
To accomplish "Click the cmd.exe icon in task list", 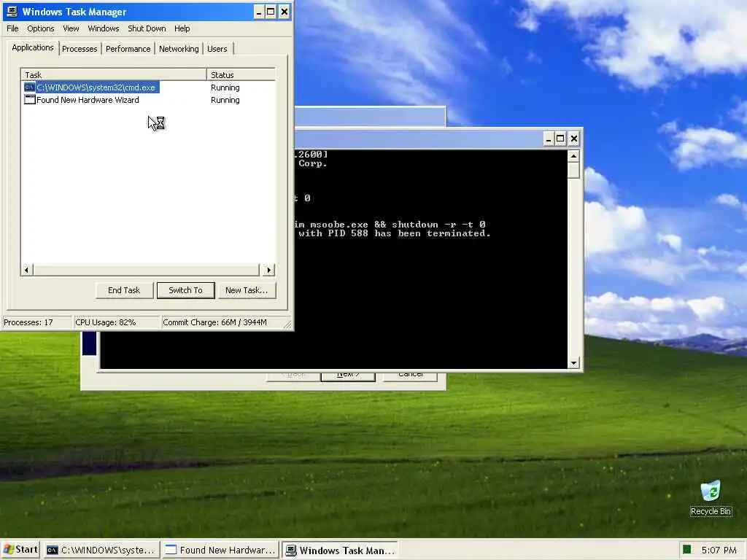I will tap(29, 87).
